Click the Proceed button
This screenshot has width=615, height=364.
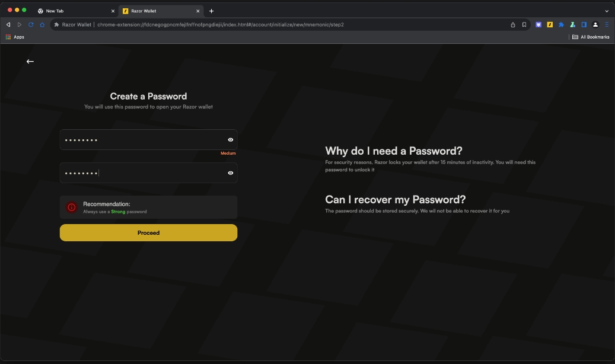coord(148,232)
